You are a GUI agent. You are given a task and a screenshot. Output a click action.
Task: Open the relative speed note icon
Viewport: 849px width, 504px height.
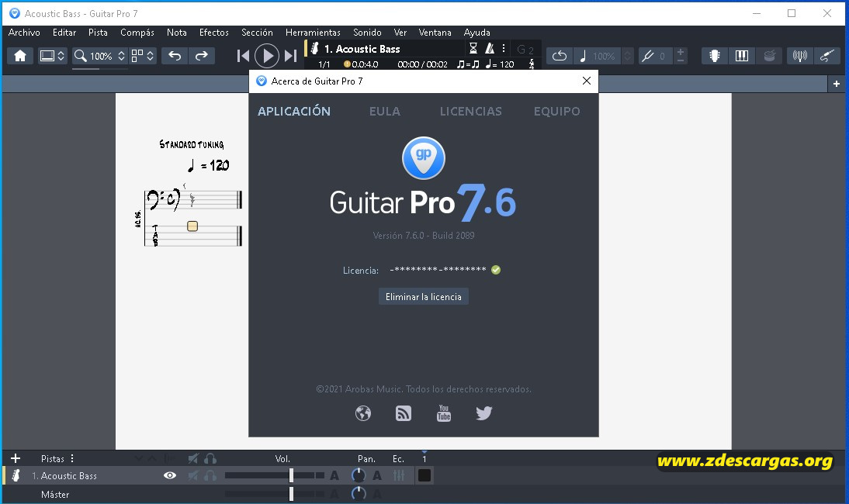pyautogui.click(x=583, y=56)
